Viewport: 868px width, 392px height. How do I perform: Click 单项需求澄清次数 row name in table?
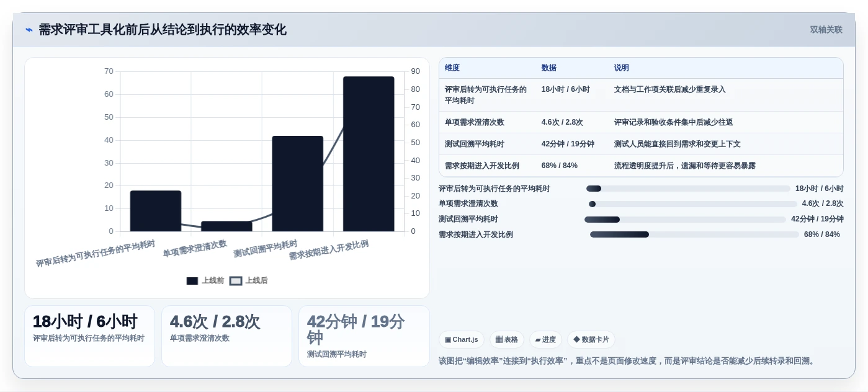pyautogui.click(x=475, y=122)
